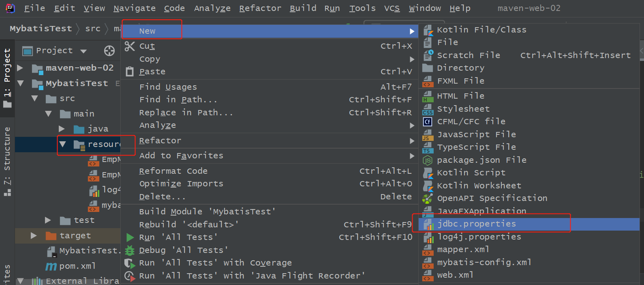644x285 pixels.
Task: Select the locate target crosshair icon
Action: (109, 51)
